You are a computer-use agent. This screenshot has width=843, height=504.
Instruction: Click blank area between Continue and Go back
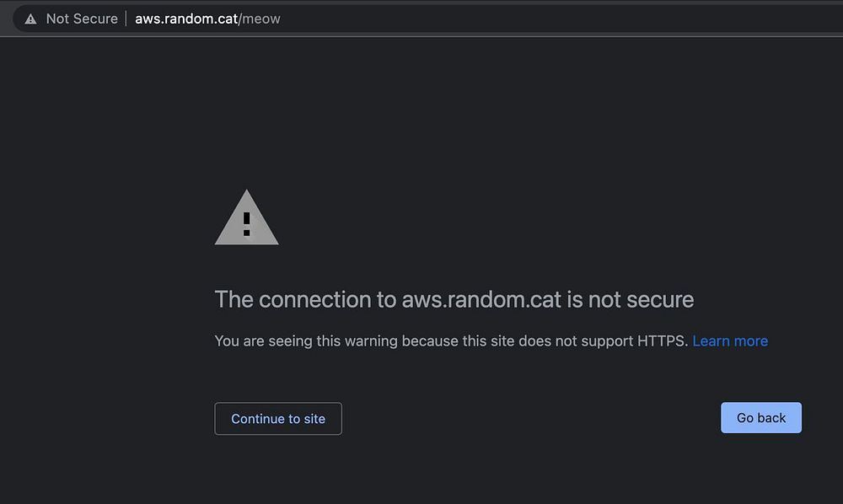[531, 418]
